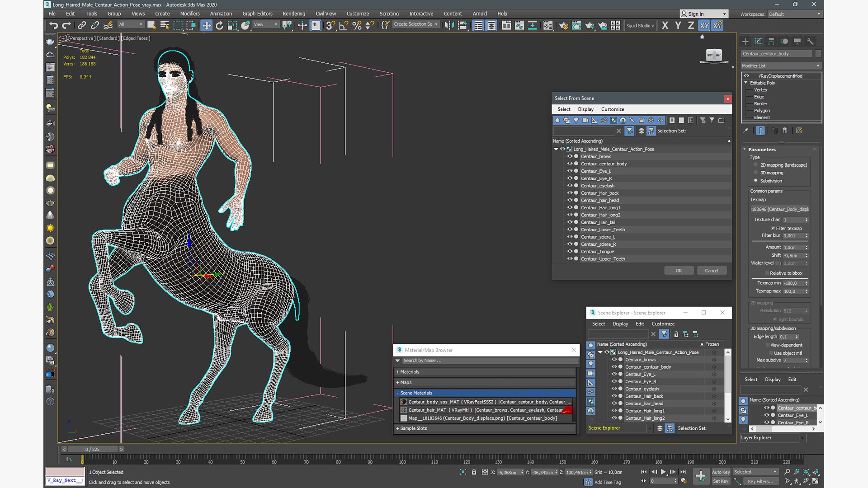Activate the Select and Scale tool
The width and height of the screenshot is (868, 488).
click(232, 25)
